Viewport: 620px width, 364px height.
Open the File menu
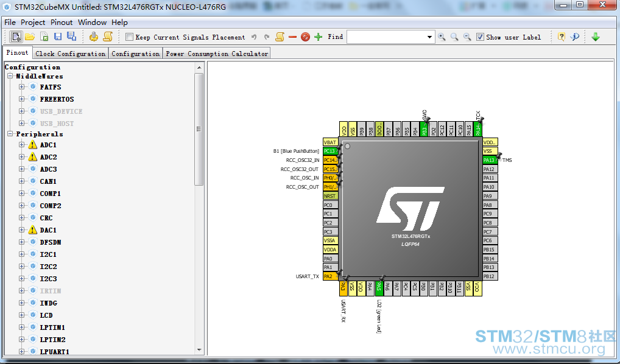click(10, 23)
